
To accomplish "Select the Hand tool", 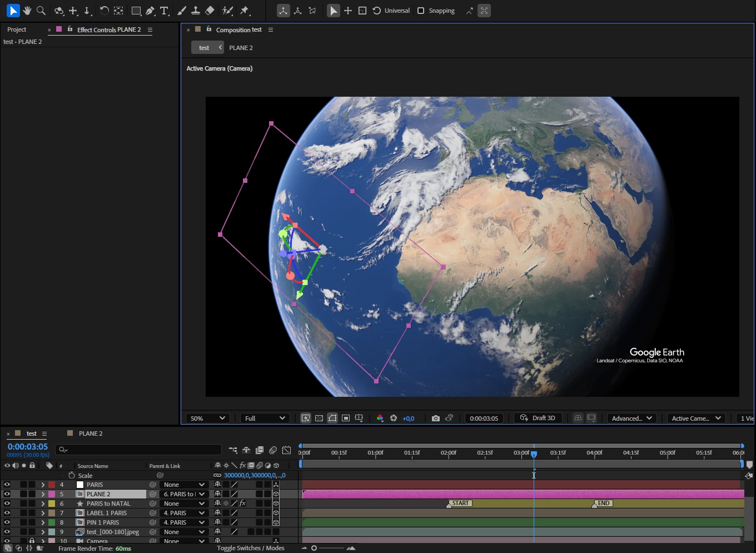I will coord(27,11).
